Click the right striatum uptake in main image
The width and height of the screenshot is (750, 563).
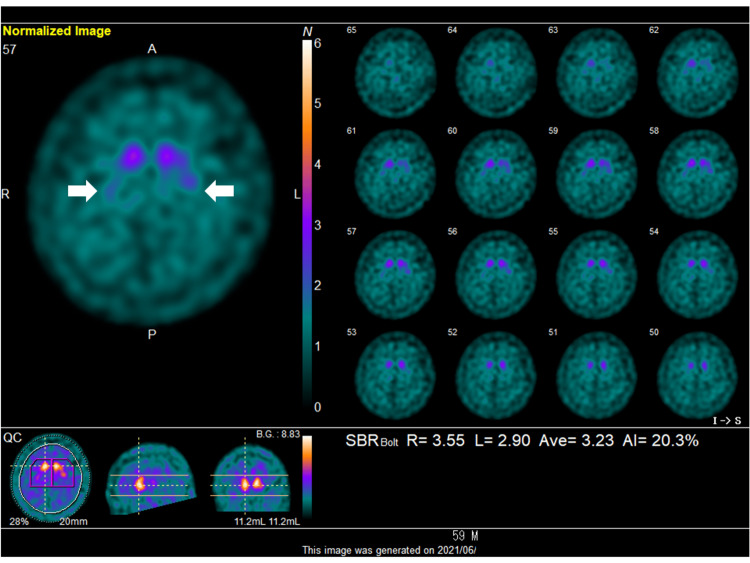132,156
